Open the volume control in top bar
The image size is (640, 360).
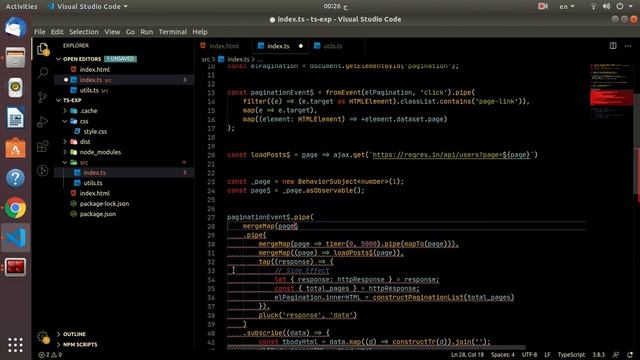(606, 6)
